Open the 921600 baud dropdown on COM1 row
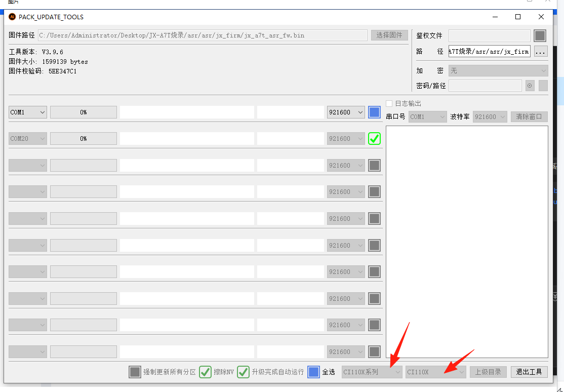The image size is (564, 392). pos(346,112)
